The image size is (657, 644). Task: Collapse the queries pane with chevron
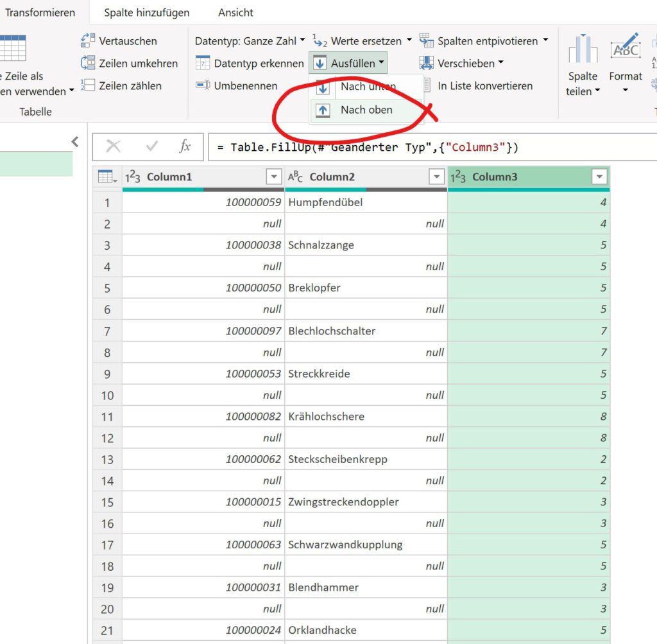click(x=75, y=142)
